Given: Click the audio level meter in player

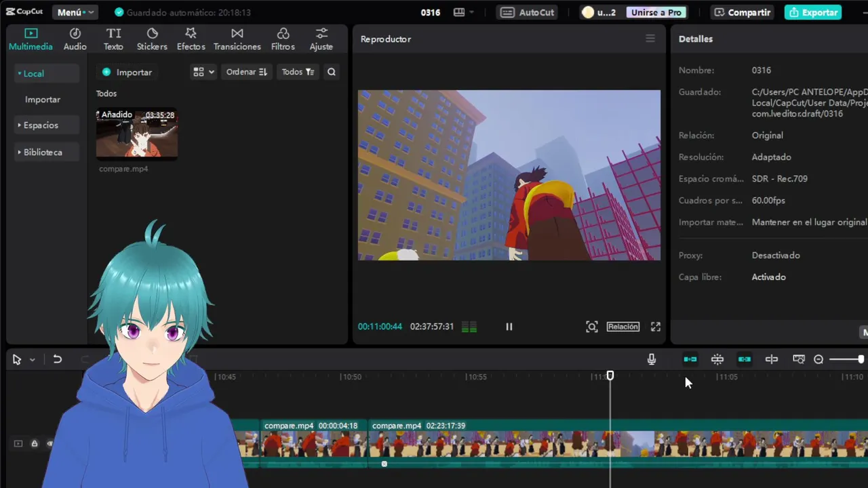Looking at the screenshot, I should [x=469, y=327].
